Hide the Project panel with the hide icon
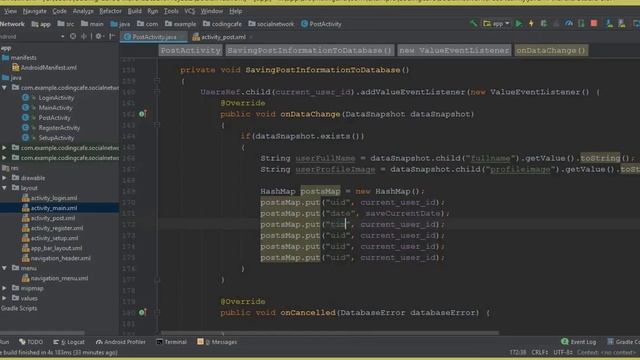This screenshot has height=360, width=640. coord(111,36)
